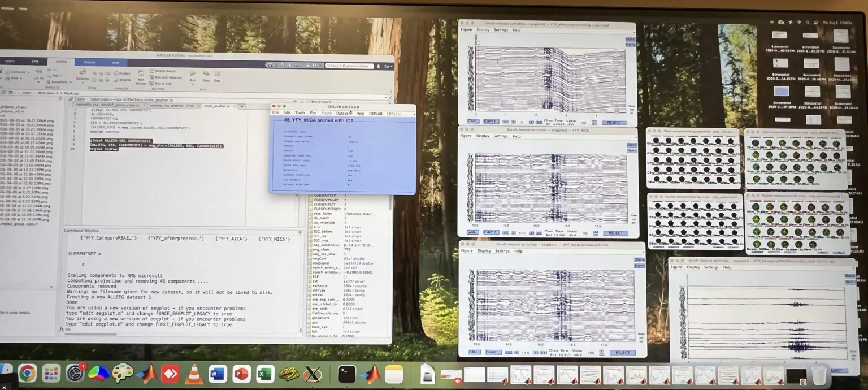Screen dimensions: 868x390
Task: Click Event types button in YFY_AICA window
Action: coord(491,232)
